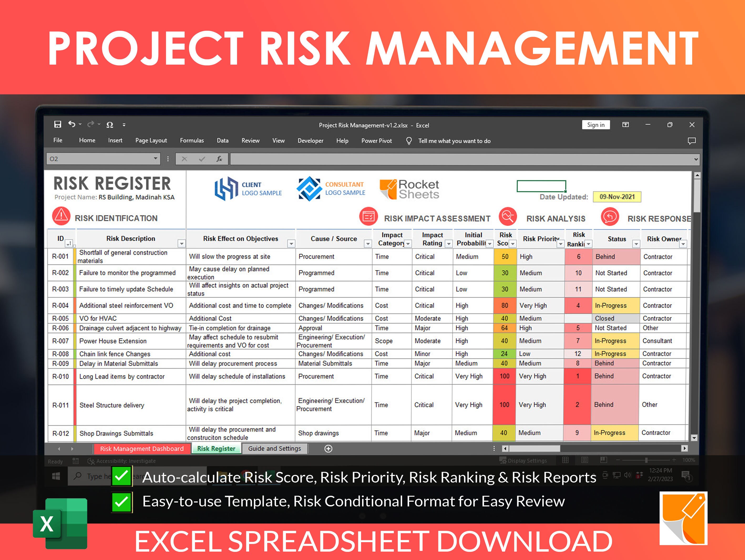745x560 pixels.
Task: Toggle Normal view in the status bar
Action: (565, 460)
